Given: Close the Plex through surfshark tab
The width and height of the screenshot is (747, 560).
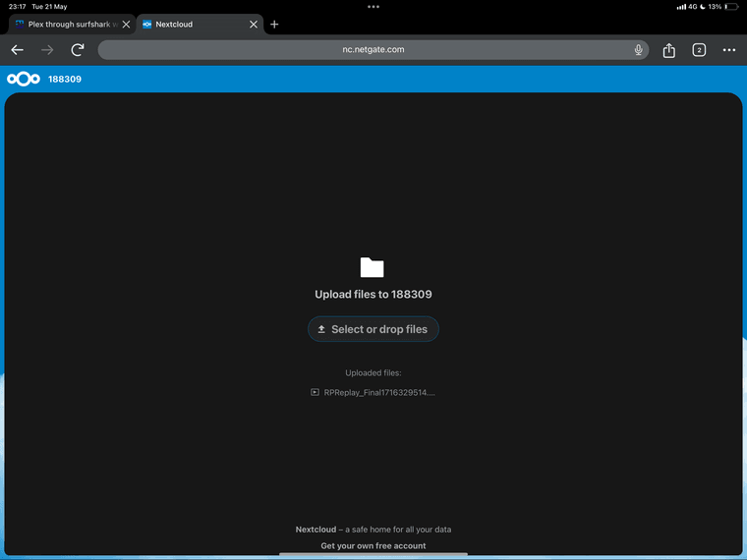Looking at the screenshot, I should [126, 25].
